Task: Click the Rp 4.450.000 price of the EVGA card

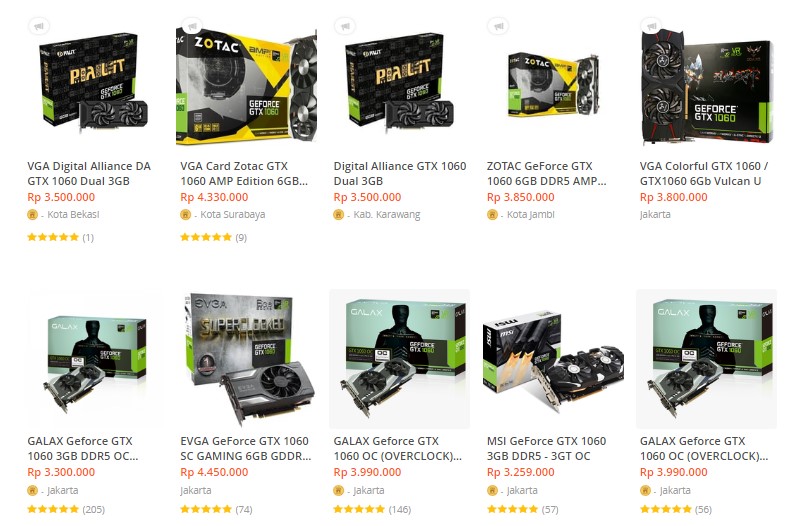Action: [214, 472]
